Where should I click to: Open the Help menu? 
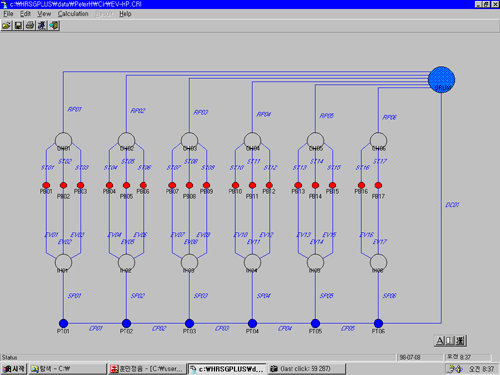(125, 14)
